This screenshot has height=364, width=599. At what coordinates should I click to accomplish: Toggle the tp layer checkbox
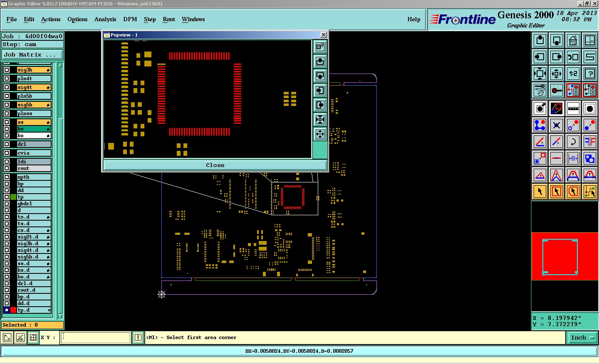coord(7,197)
